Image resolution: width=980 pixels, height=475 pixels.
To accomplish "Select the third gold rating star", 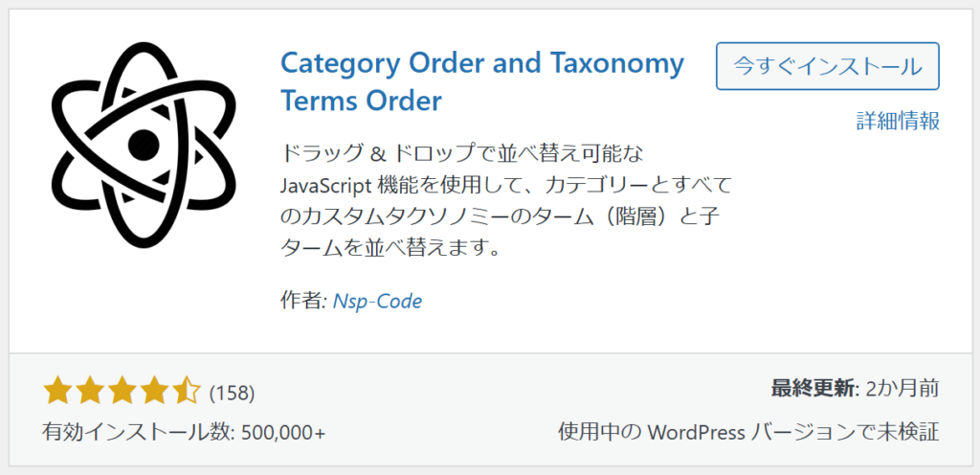I will coord(122,392).
